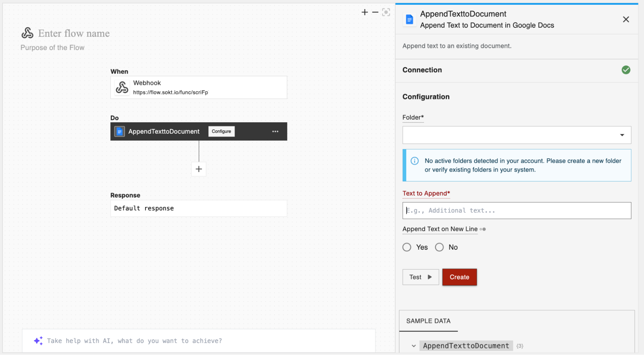Viewport: 644px width, 355px height.
Task: Zoom out the canvas with minus icon
Action: coord(375,12)
